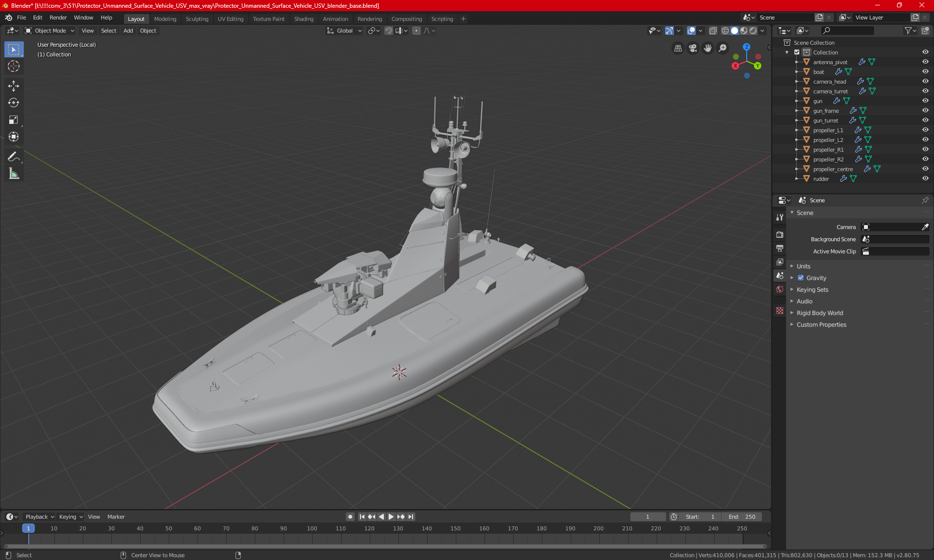Expand the Rigid Body World panel
This screenshot has width=934, height=560.
(x=820, y=313)
